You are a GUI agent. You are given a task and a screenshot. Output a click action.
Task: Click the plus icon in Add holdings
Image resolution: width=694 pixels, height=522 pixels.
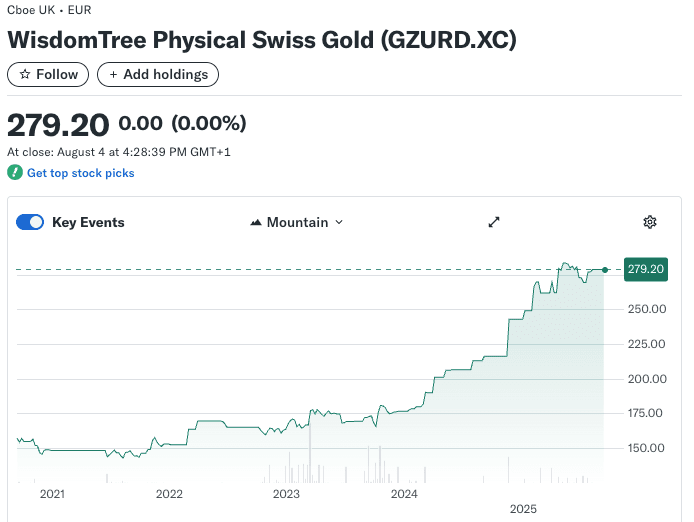[x=113, y=75]
